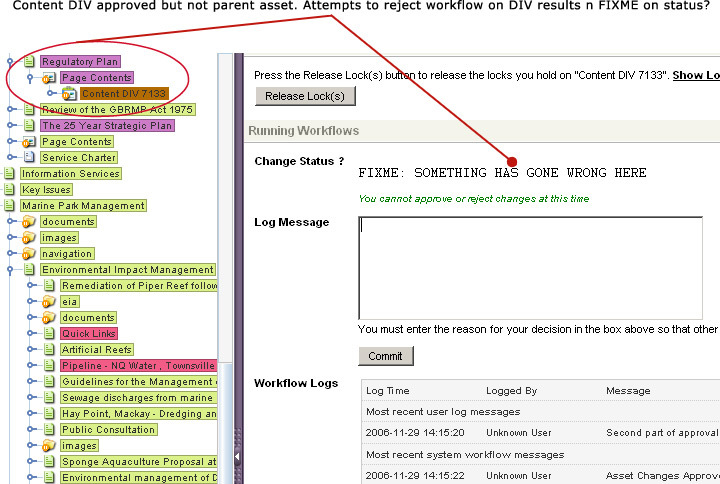Click the Public Consultation page icon
The height and width of the screenshot is (484, 720).
[50, 429]
